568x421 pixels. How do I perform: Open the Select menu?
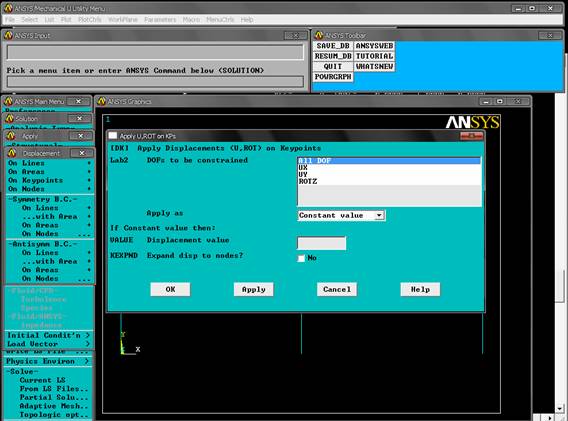tap(29, 20)
